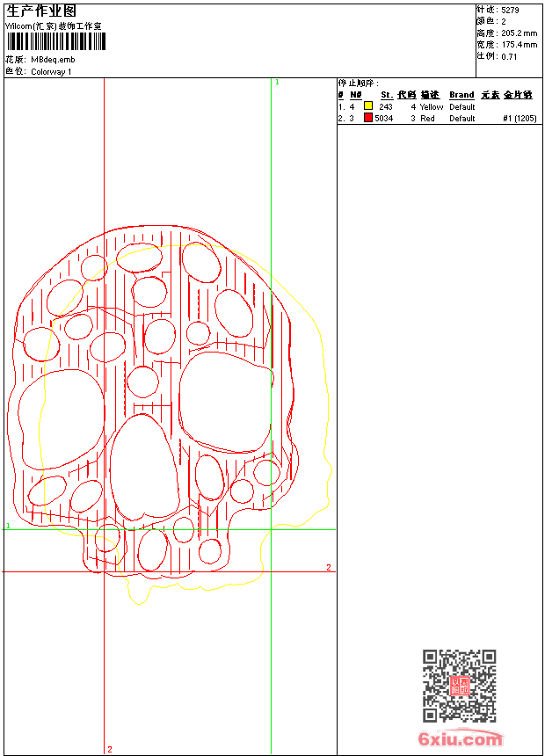The image size is (545, 756).
Task: Click the 比例 0.71 scale value
Action: pos(509,56)
